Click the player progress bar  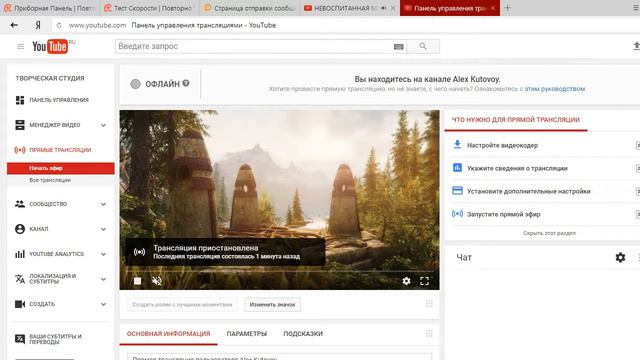(279, 271)
